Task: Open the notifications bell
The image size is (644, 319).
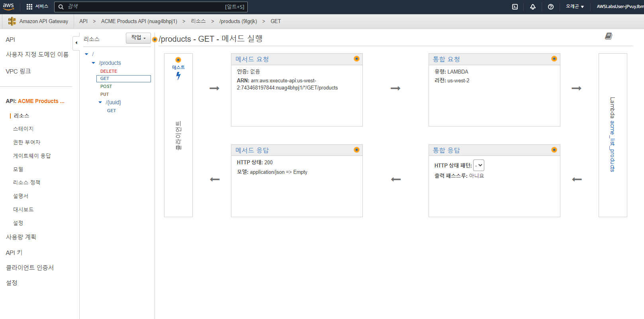Action: coord(533,7)
